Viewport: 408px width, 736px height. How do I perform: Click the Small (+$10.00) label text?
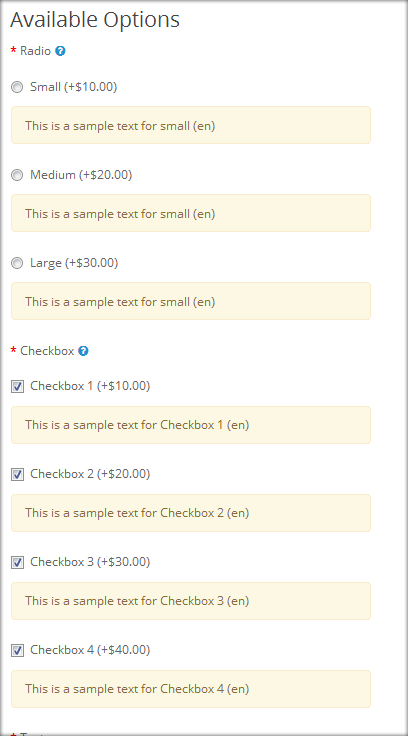pos(74,87)
